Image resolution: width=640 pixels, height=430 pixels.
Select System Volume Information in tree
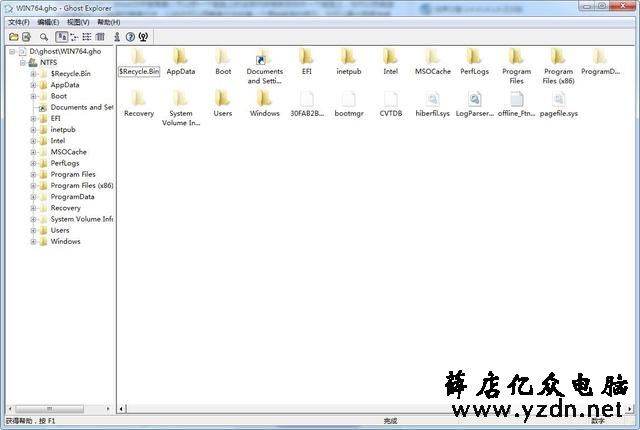[82, 219]
